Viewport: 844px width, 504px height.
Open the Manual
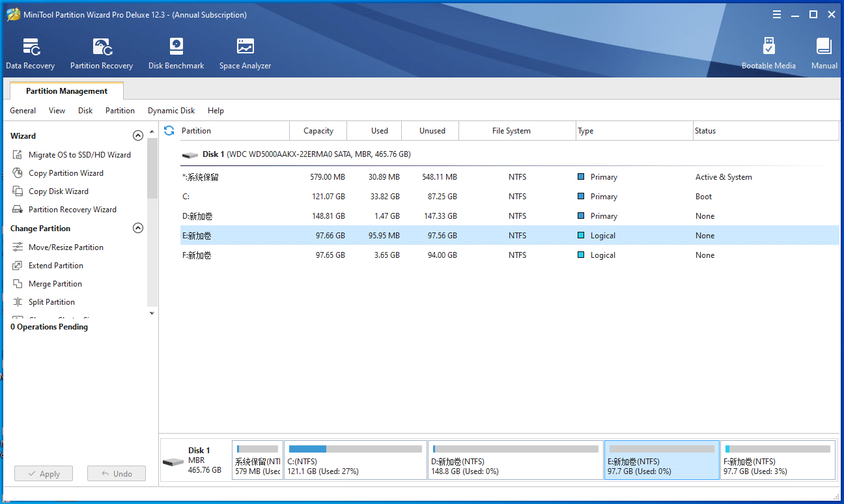pyautogui.click(x=824, y=53)
